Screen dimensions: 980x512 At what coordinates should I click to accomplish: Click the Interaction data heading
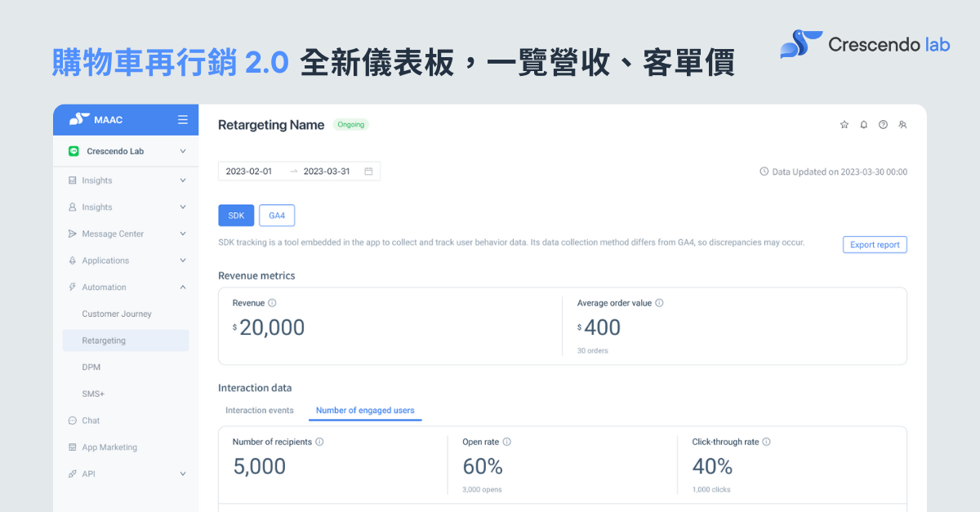point(255,388)
